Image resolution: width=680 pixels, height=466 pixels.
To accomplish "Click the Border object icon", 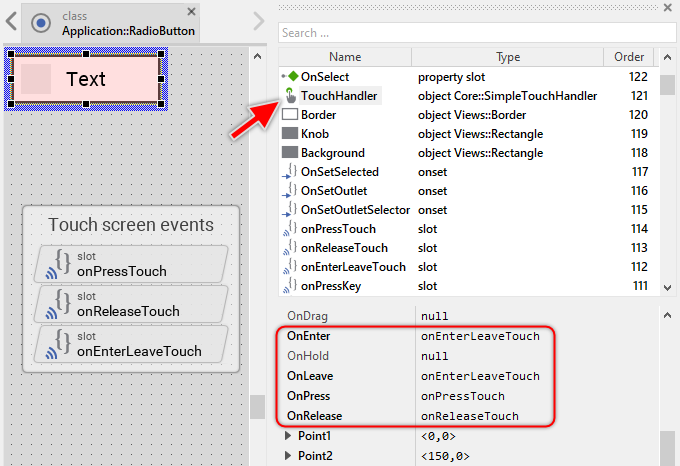I will click(x=290, y=115).
